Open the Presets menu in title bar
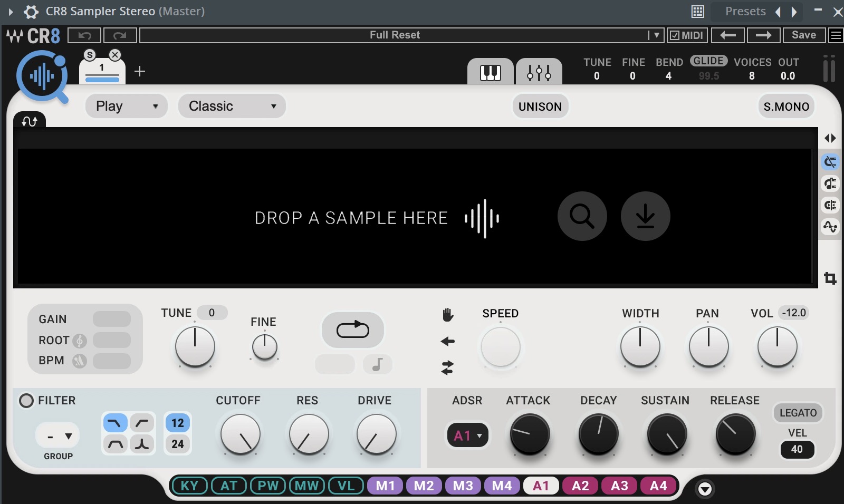 [x=745, y=12]
